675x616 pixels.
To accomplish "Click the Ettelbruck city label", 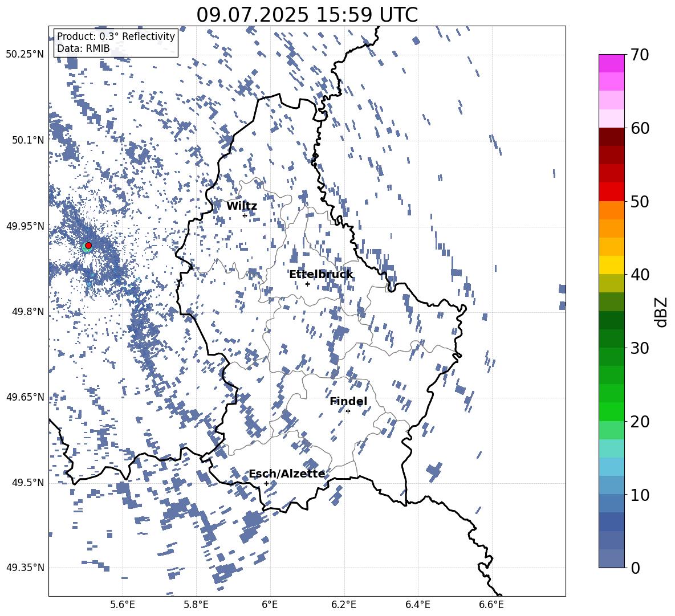I will (321, 275).
